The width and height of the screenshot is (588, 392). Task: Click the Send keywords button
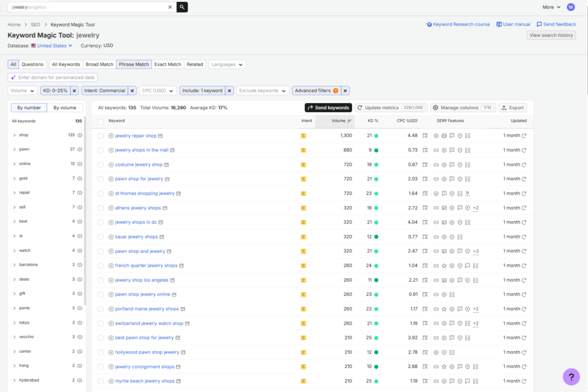(x=328, y=107)
